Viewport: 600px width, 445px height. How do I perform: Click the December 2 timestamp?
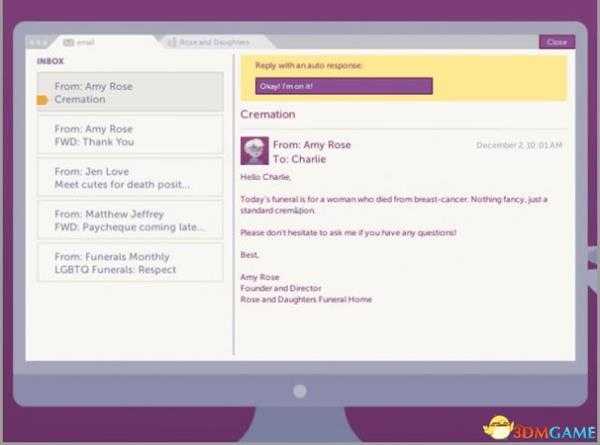click(x=518, y=146)
